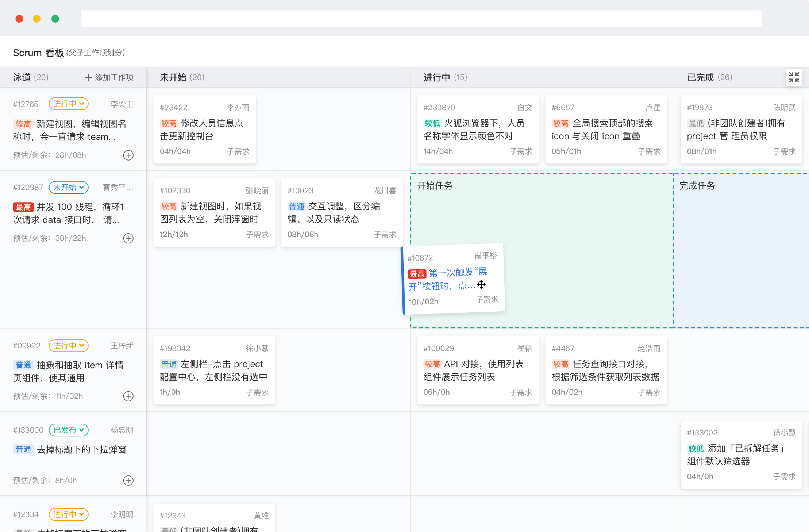Click the blue 完成任务 drop zone
The height and width of the screenshot is (532, 809).
[x=741, y=252]
